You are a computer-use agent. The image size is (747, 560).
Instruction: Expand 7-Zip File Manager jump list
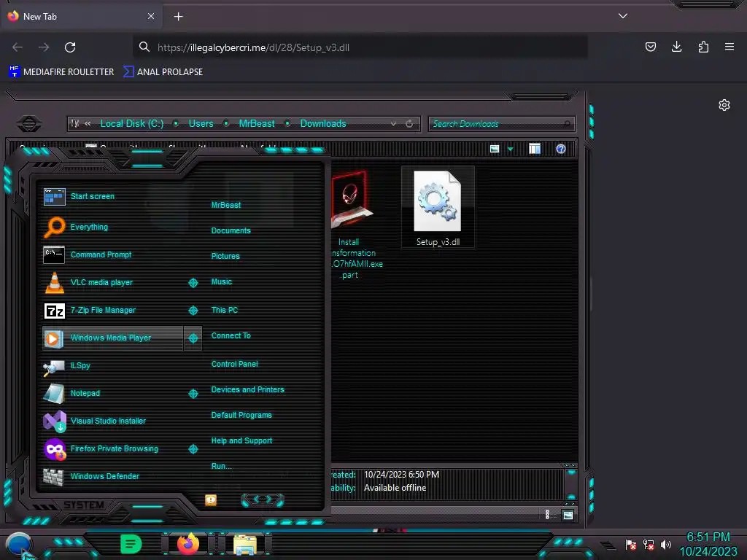(193, 311)
